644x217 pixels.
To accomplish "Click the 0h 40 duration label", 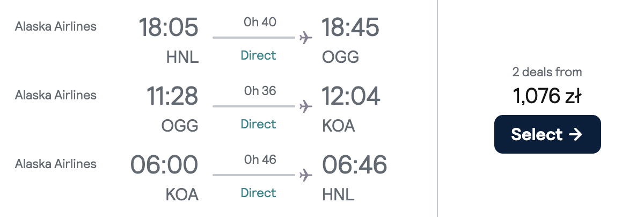I will (260, 22).
